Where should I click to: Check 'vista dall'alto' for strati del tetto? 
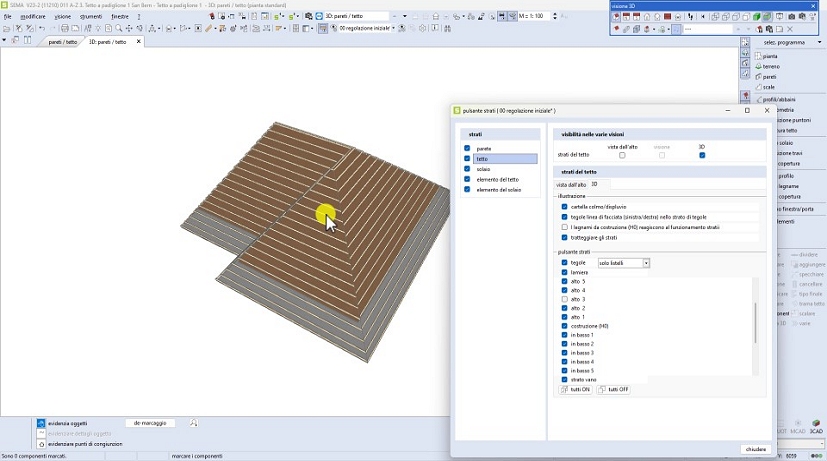pyautogui.click(x=622, y=155)
